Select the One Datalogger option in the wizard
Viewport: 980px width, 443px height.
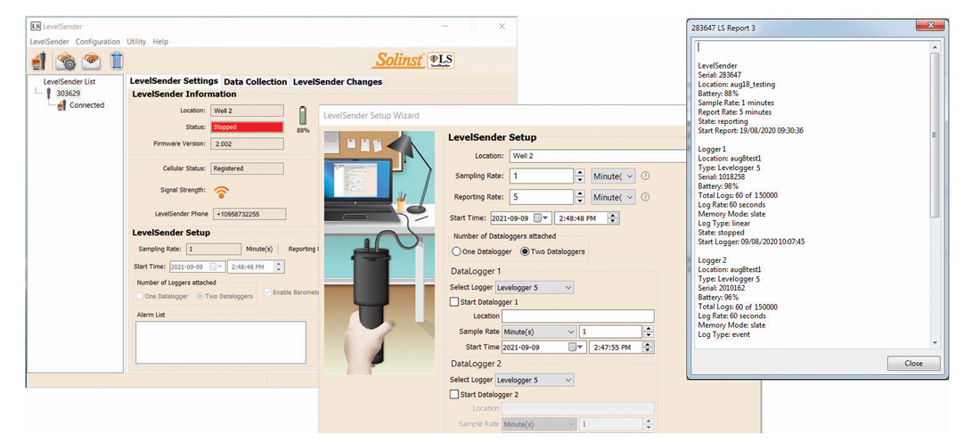[x=482, y=251]
